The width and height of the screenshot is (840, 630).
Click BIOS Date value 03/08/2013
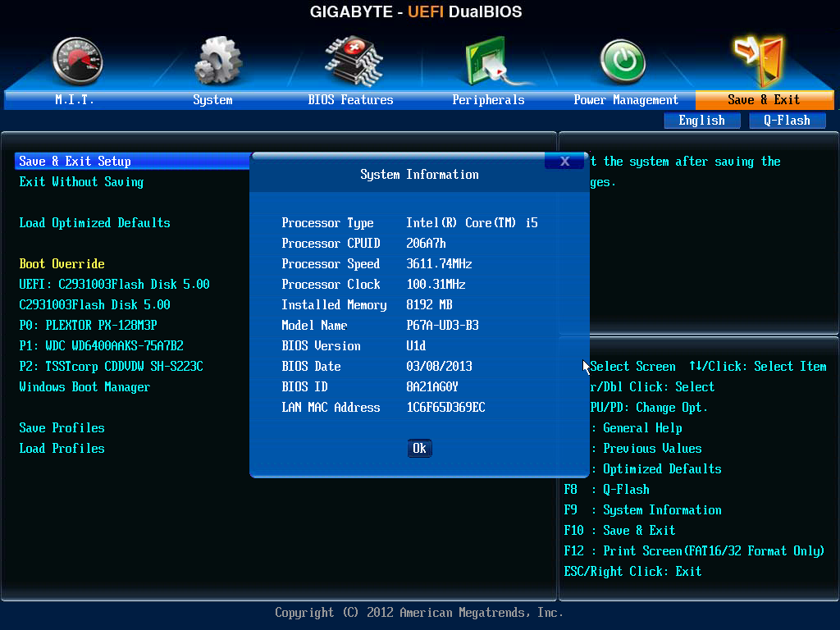(x=440, y=367)
